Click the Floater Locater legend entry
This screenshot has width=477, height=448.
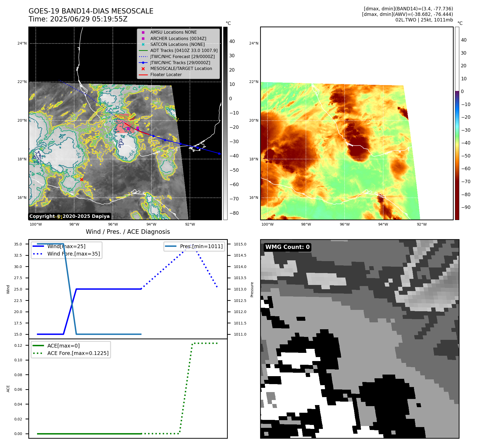pyautogui.click(x=160, y=75)
